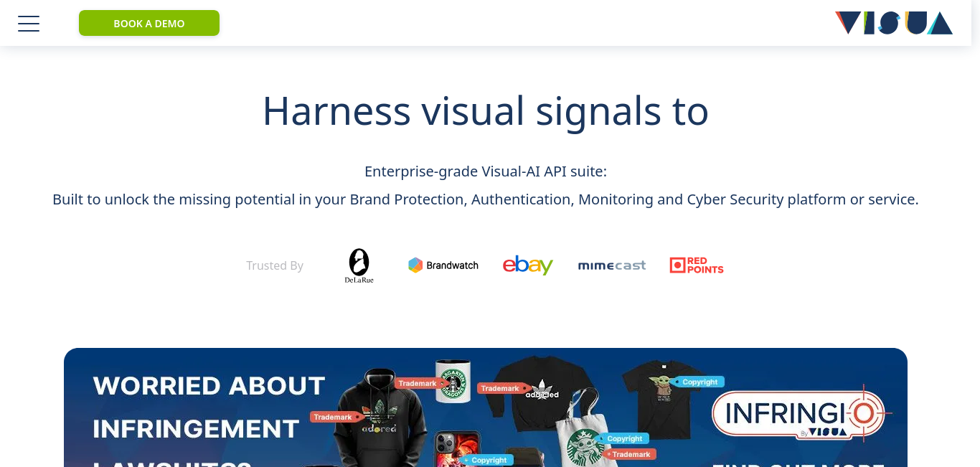The width and height of the screenshot is (980, 467).
Task: Click the De La Rue logo
Action: pyautogui.click(x=359, y=265)
